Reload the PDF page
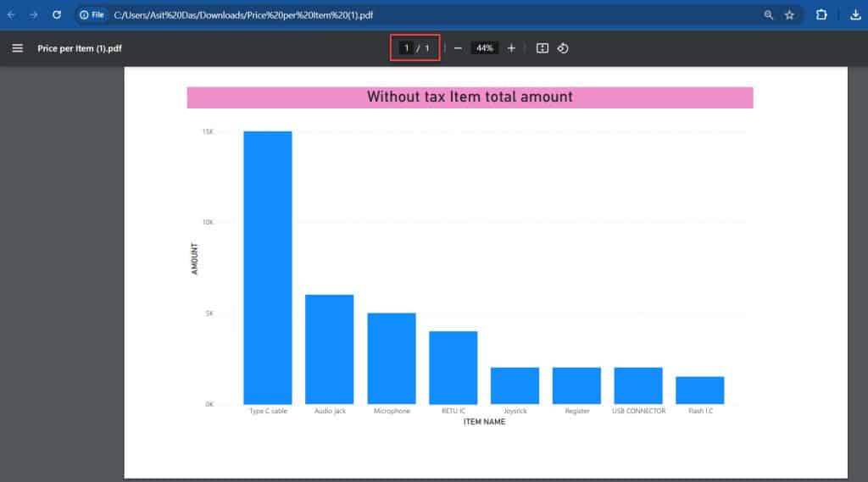 [57, 15]
